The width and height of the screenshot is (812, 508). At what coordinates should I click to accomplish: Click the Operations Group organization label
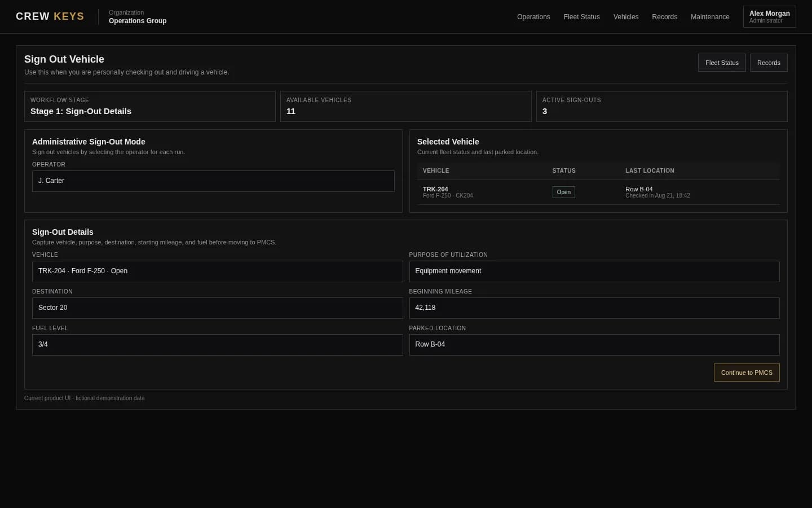(138, 21)
